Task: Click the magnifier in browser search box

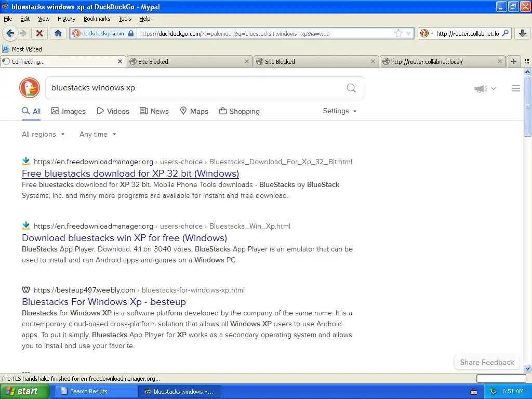Action: [505, 33]
